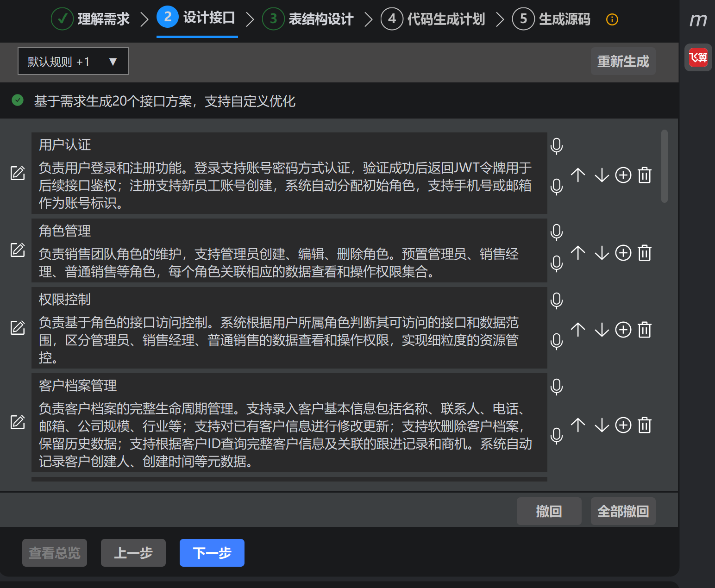Move 权限控制 entry up
Image resolution: width=715 pixels, height=588 pixels.
[x=578, y=330]
